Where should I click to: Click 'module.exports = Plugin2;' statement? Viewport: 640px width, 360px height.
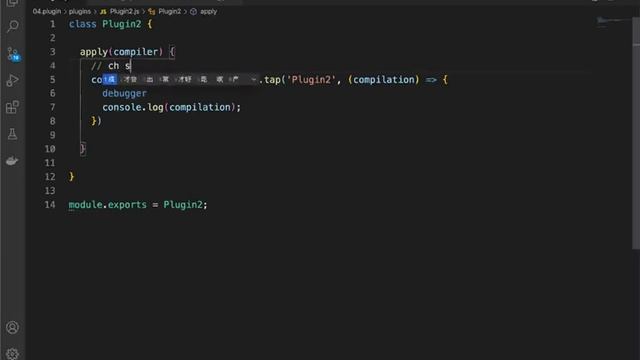138,204
